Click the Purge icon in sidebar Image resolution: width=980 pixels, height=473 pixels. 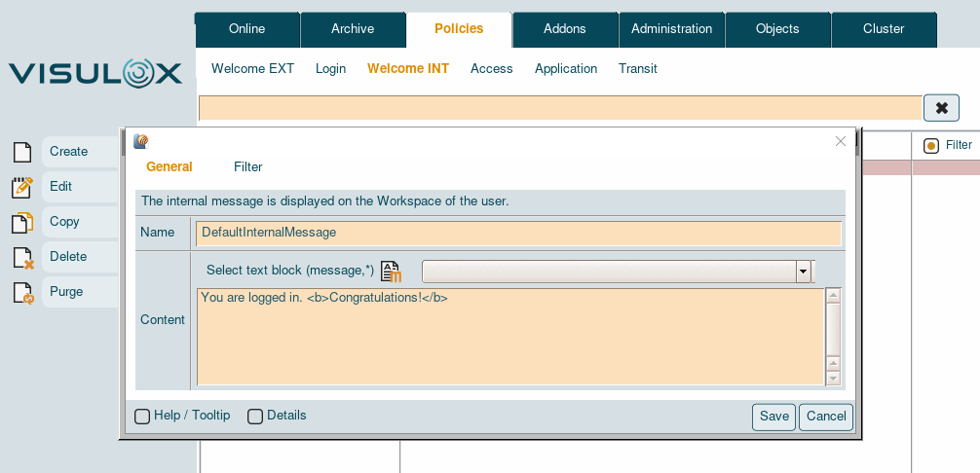22,292
